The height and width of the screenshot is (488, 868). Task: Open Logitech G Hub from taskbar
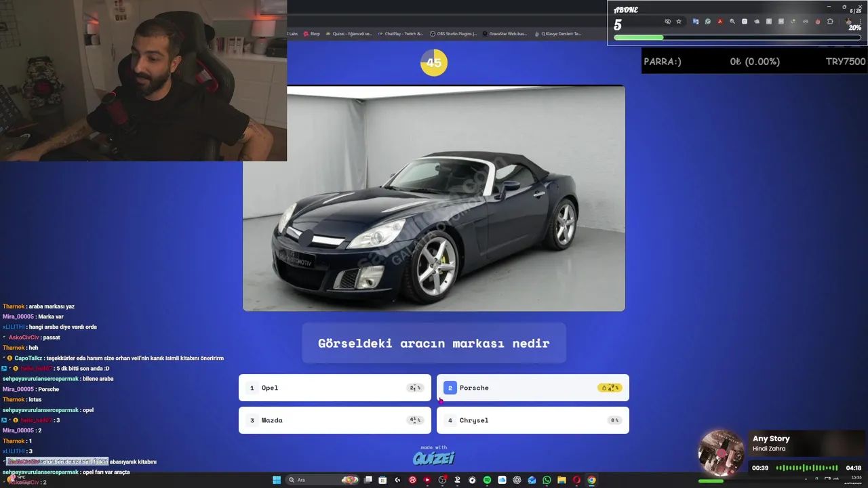(x=398, y=480)
